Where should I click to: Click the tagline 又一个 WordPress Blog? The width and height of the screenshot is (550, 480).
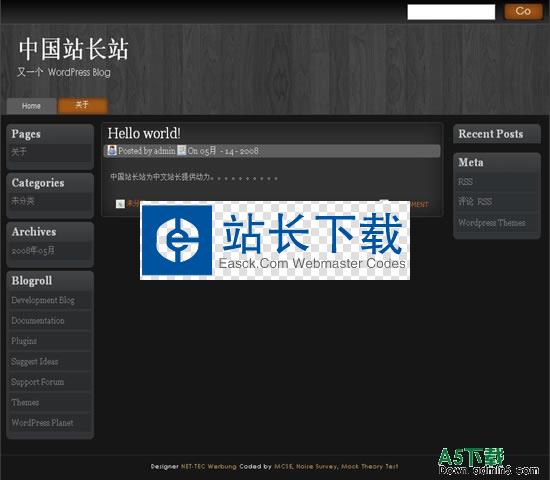pos(64,72)
